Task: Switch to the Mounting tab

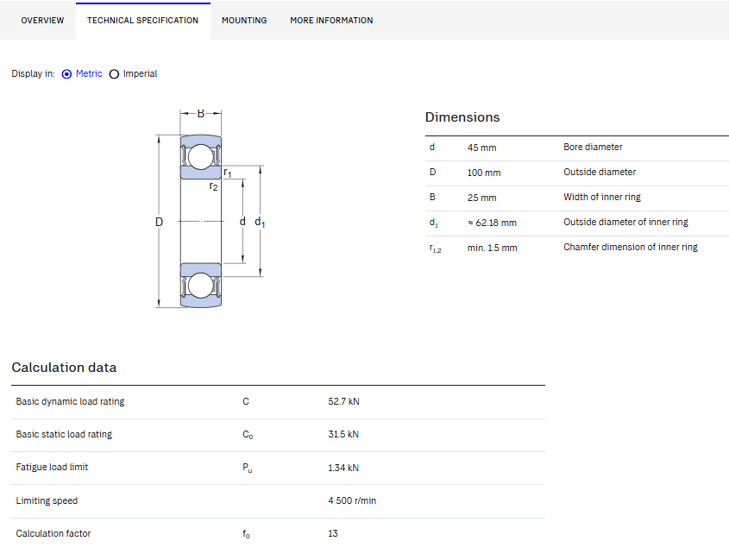Action: (x=244, y=21)
